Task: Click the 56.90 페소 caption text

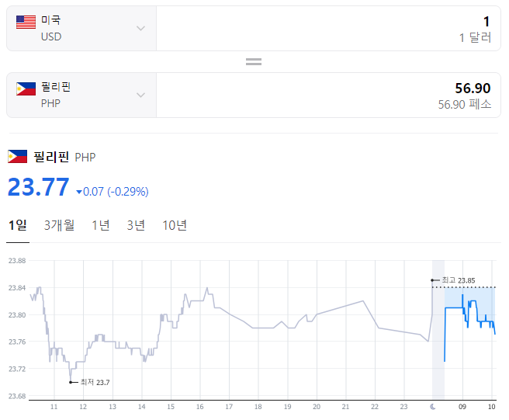Action: click(465, 105)
